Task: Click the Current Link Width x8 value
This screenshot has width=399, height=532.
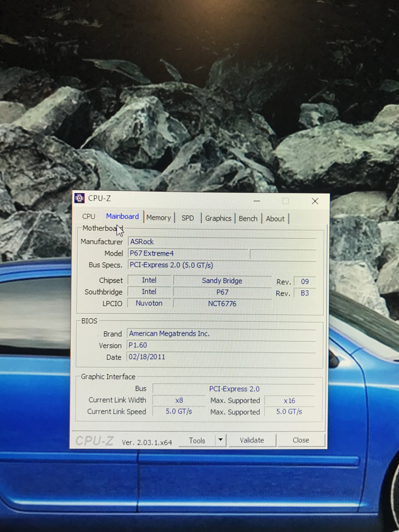Action: [179, 400]
